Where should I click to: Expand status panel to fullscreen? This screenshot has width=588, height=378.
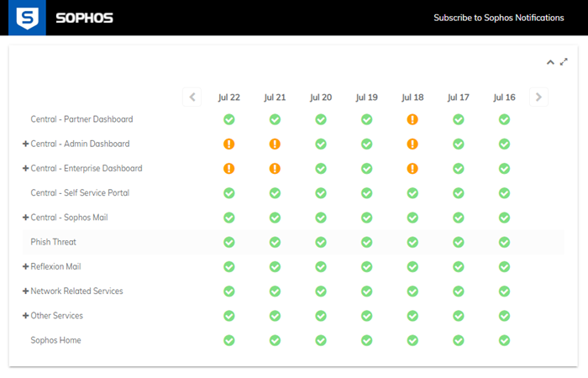[x=564, y=62]
